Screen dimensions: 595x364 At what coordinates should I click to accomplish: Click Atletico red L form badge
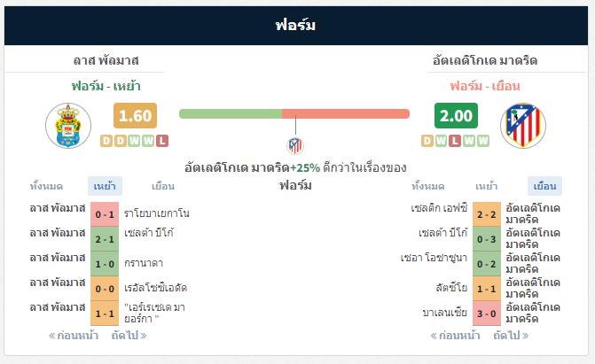pos(455,141)
